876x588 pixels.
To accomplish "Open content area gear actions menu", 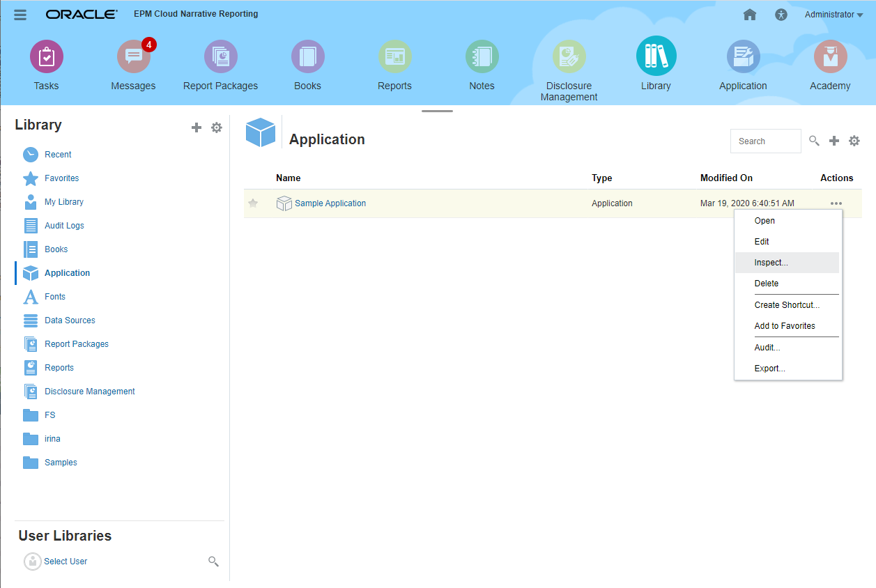I will click(x=854, y=141).
